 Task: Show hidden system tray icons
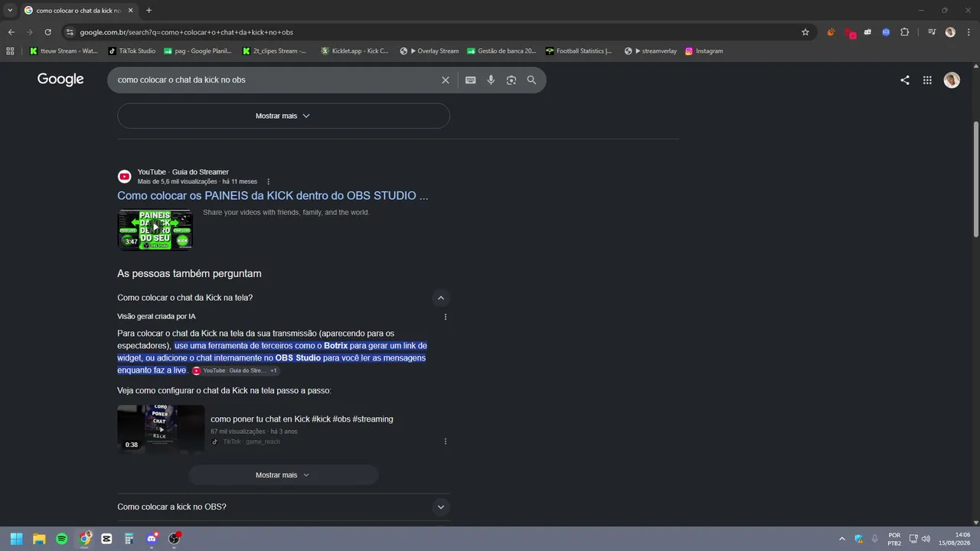click(x=842, y=539)
